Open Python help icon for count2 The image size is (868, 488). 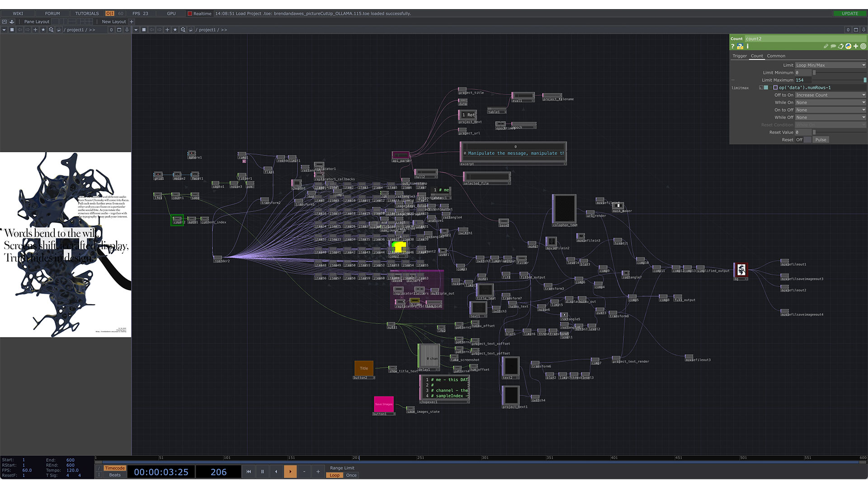[x=740, y=46]
